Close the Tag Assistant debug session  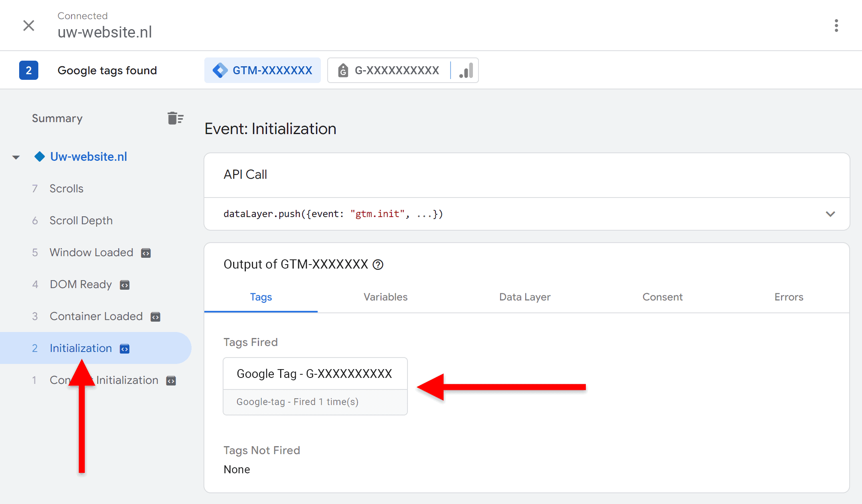pos(29,26)
